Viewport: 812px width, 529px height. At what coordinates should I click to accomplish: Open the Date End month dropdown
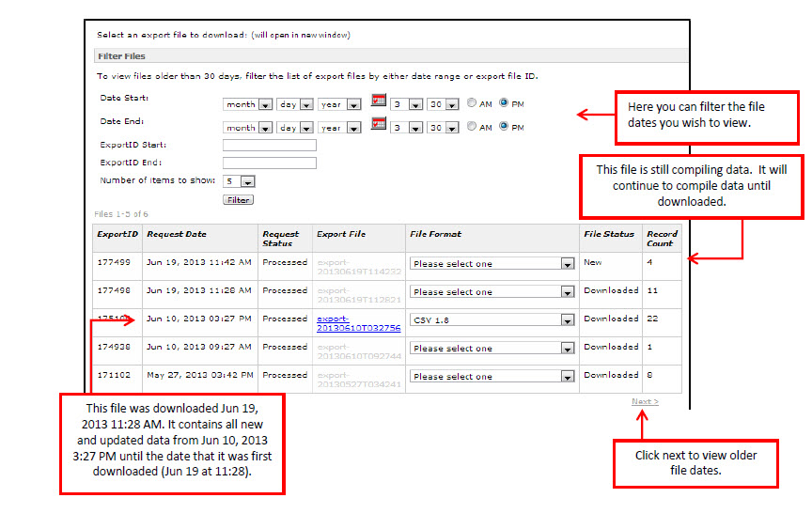click(247, 128)
